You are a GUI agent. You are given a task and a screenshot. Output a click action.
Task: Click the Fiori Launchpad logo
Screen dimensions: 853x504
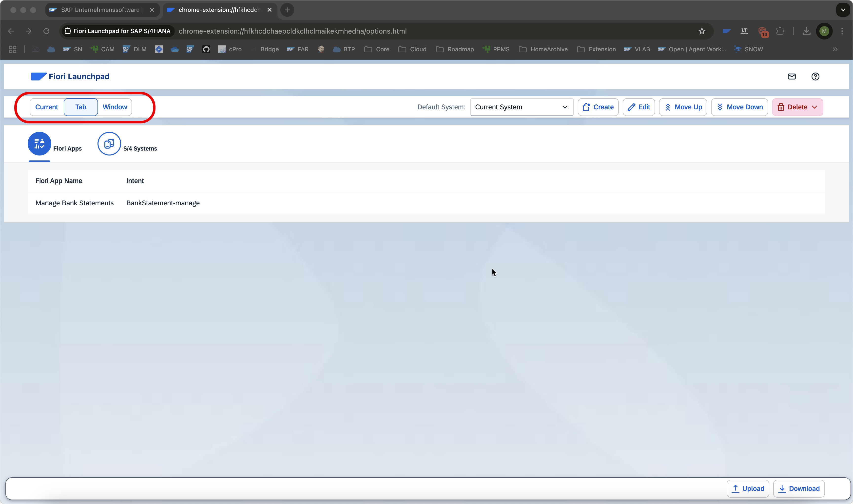tap(70, 77)
